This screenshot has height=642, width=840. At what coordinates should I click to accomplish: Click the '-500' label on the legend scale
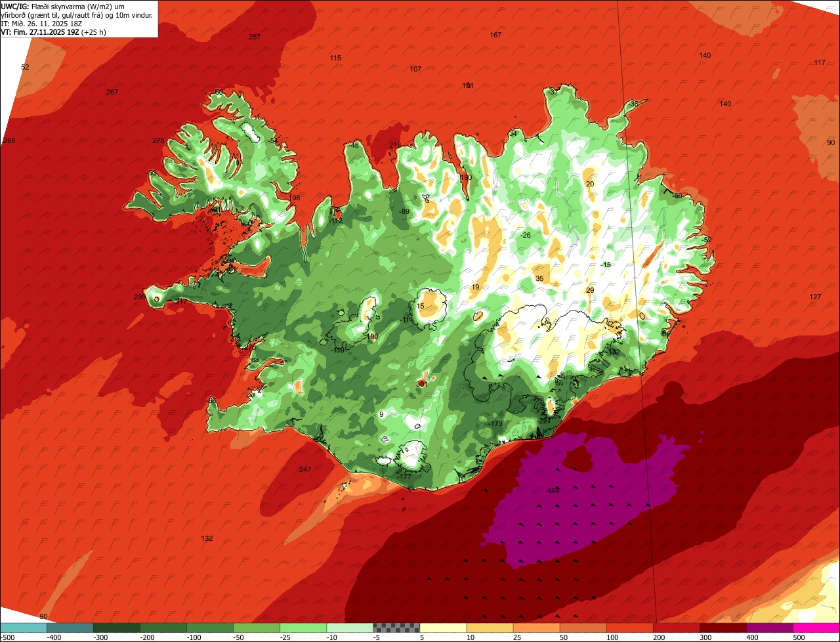[x=7, y=637]
